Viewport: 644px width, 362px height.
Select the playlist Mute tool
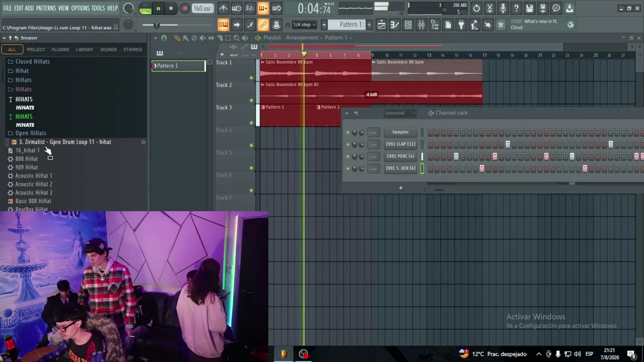click(203, 38)
